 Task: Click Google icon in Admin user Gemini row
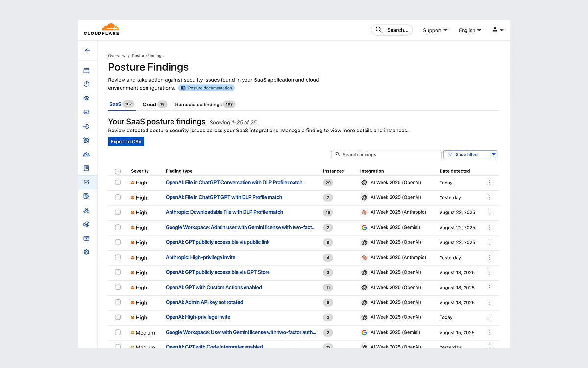point(364,228)
